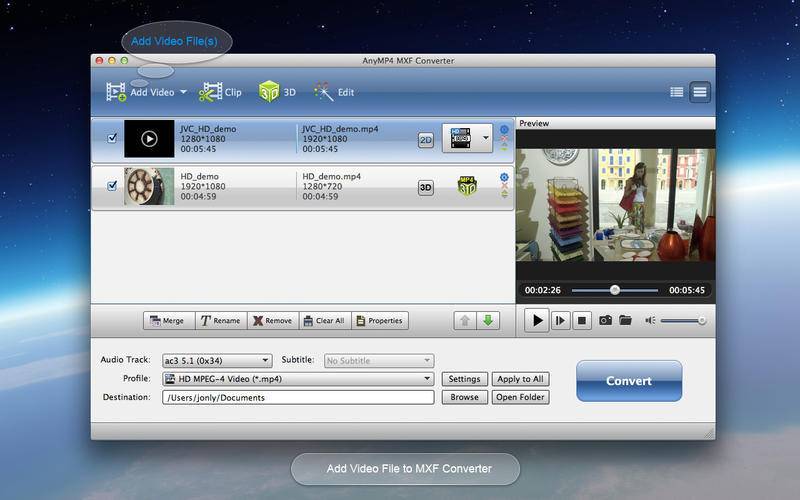
Task: Move the selected file down with the green arrow
Action: click(x=489, y=320)
